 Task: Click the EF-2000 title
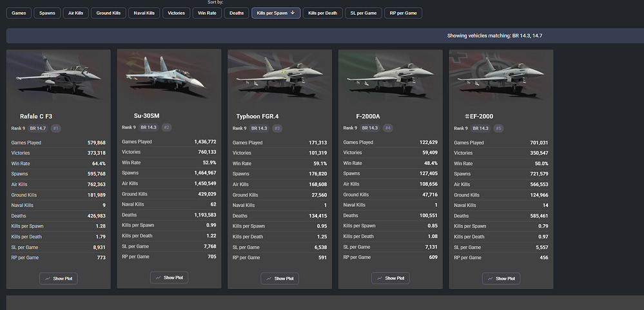479,117
